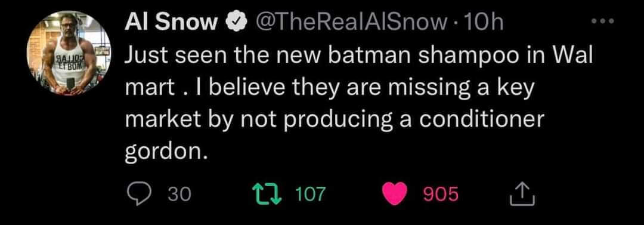Open the @TheRealAlSnow handle link
Screen dimensions: 644x225
(351, 24)
